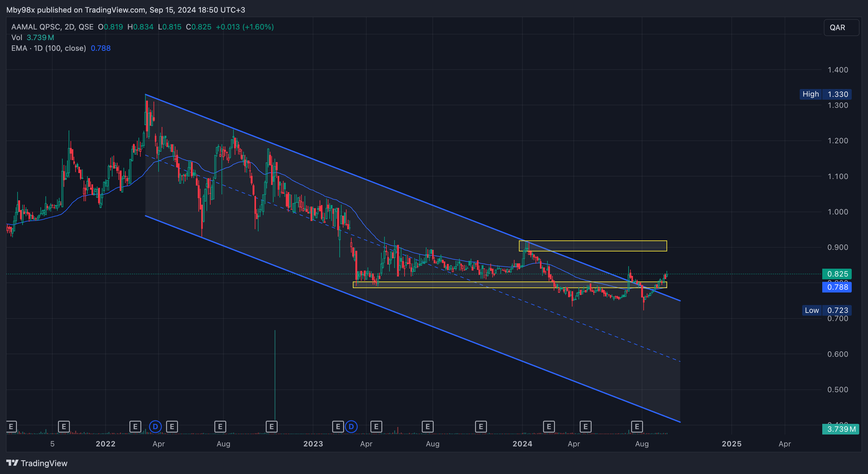
Task: Select the upper yellow resistance rectangle near 0.900
Action: (x=593, y=246)
